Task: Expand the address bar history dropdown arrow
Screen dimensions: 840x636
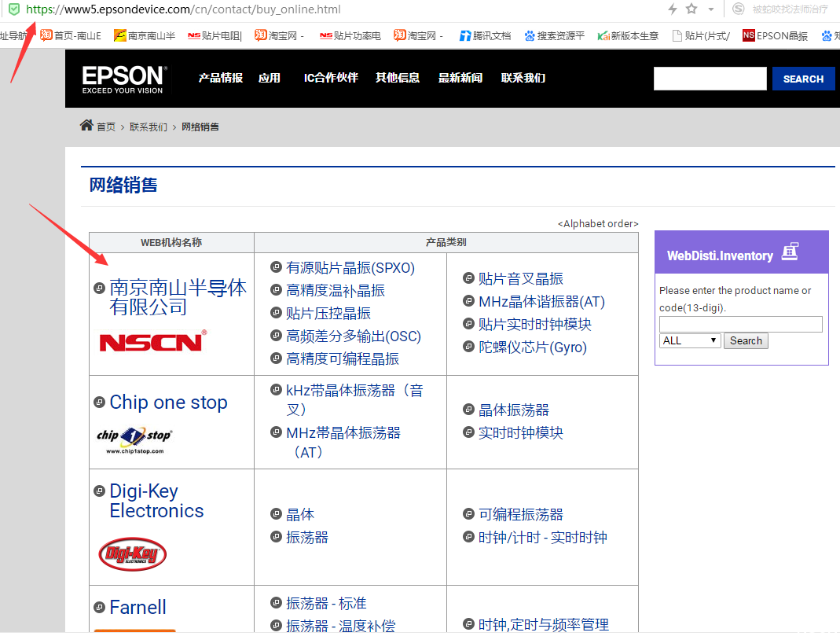Action: tap(711, 9)
